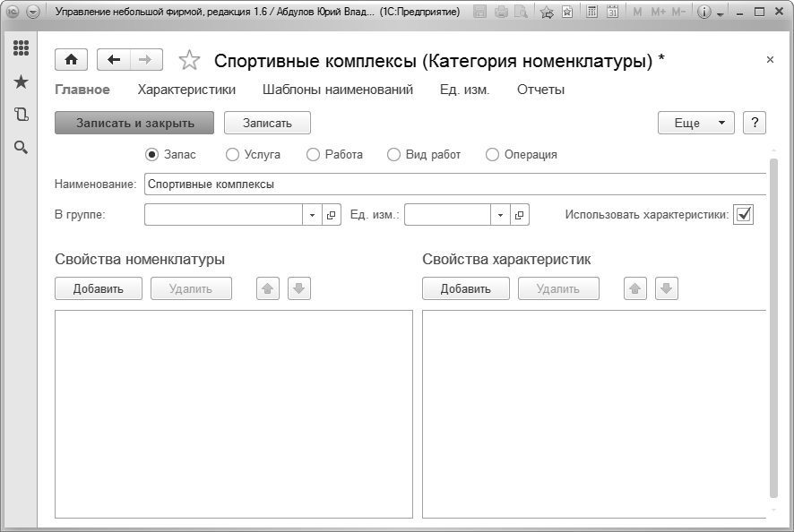Move nomenclature property up arrow
794x532 pixels.
point(268,288)
